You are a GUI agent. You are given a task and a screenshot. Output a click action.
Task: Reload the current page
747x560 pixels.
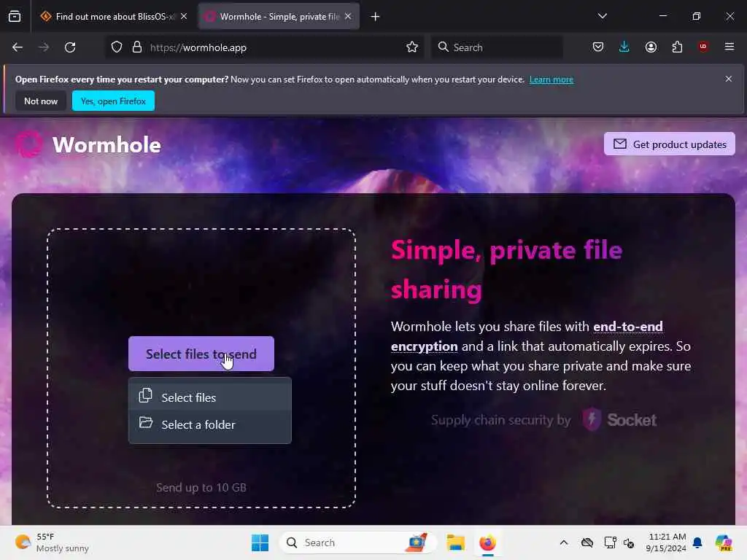(70, 47)
